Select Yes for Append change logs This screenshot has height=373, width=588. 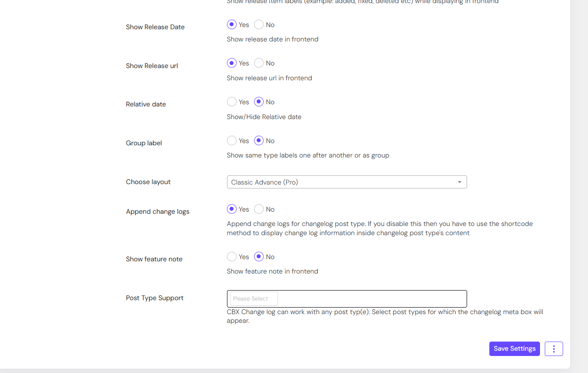(232, 209)
